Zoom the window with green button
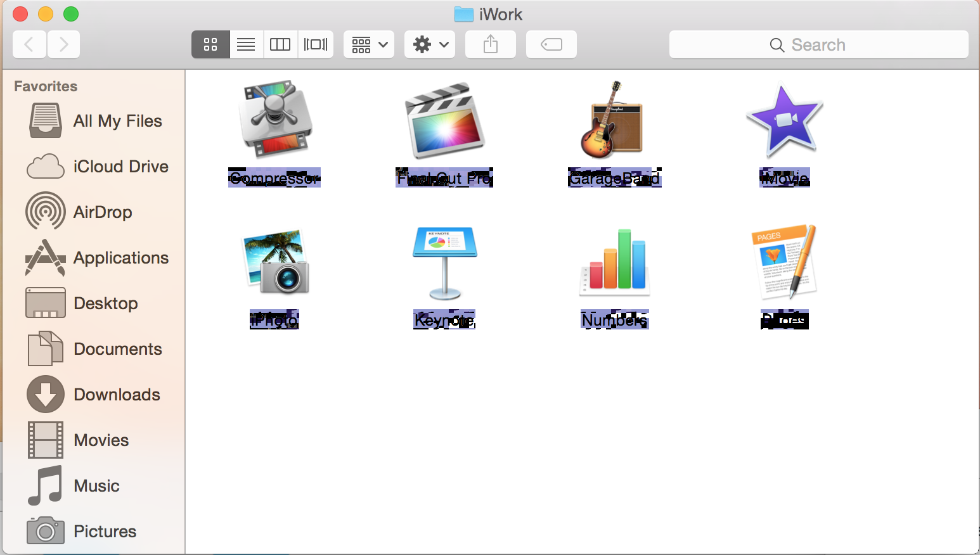The image size is (980, 555). coord(71,14)
